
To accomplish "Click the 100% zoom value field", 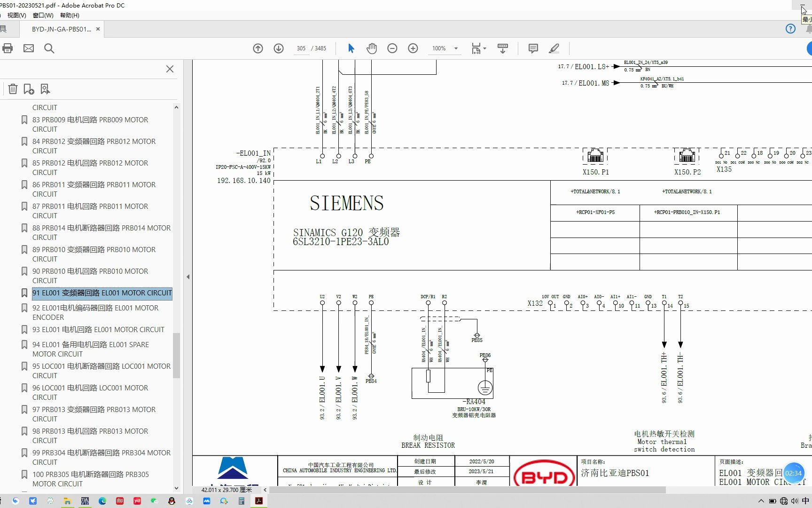I will click(x=439, y=48).
